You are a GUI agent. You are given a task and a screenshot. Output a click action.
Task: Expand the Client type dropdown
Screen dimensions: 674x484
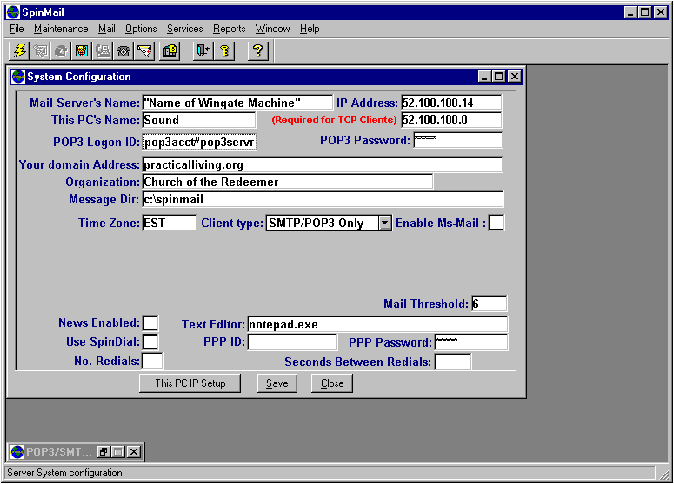pos(384,223)
